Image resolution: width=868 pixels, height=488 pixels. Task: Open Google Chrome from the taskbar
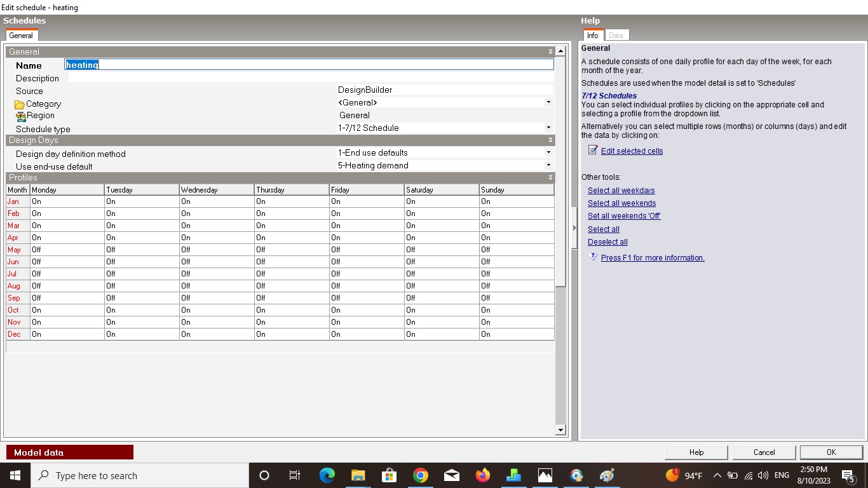coord(420,475)
